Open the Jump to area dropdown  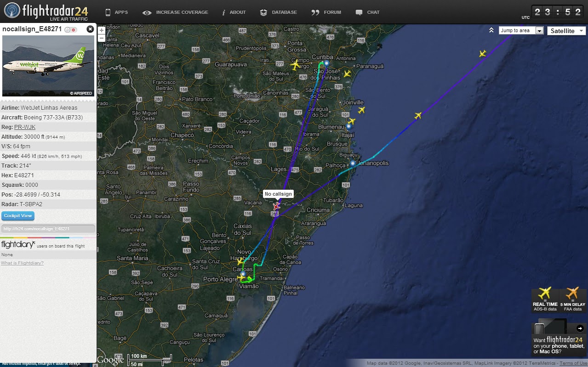521,30
